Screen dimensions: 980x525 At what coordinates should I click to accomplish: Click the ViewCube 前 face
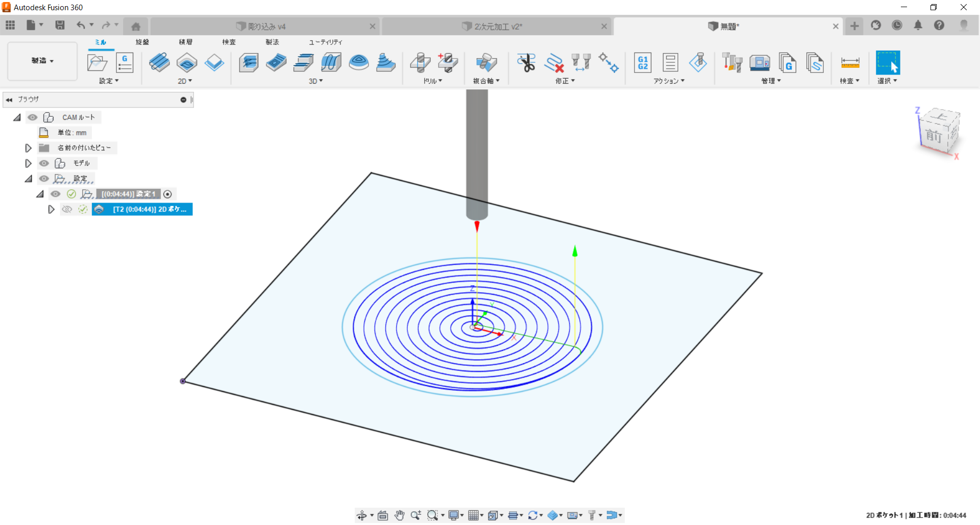[x=934, y=136]
